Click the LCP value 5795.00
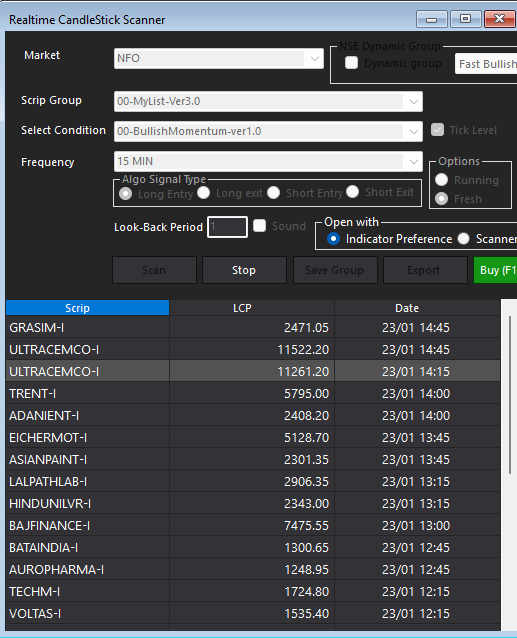 [x=306, y=393]
